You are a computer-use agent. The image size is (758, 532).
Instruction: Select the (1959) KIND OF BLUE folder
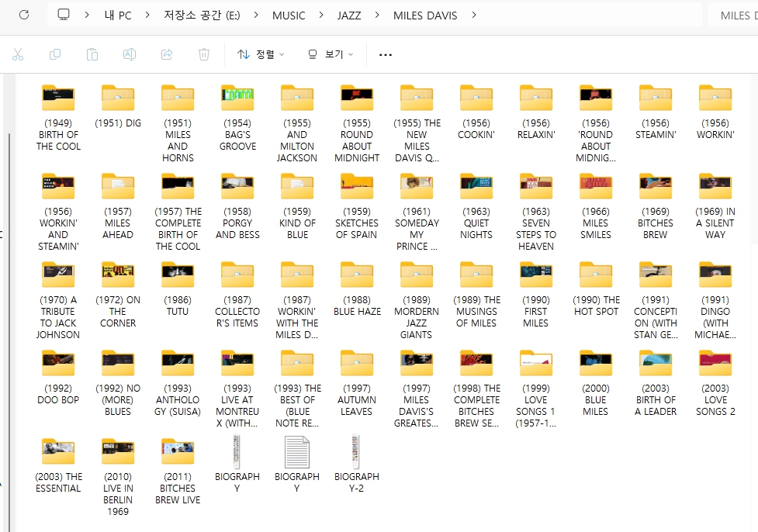point(297,187)
